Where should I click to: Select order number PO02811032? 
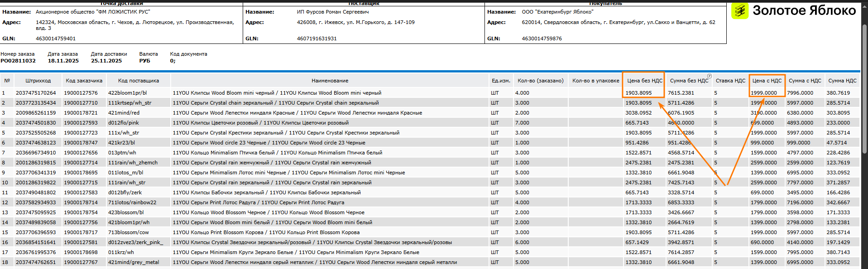click(x=18, y=61)
